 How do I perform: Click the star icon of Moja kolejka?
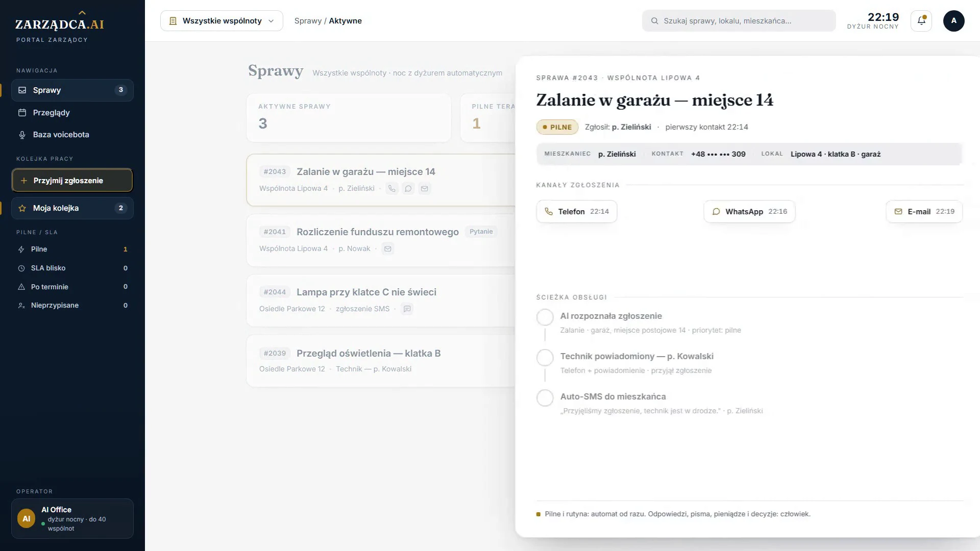[22, 208]
